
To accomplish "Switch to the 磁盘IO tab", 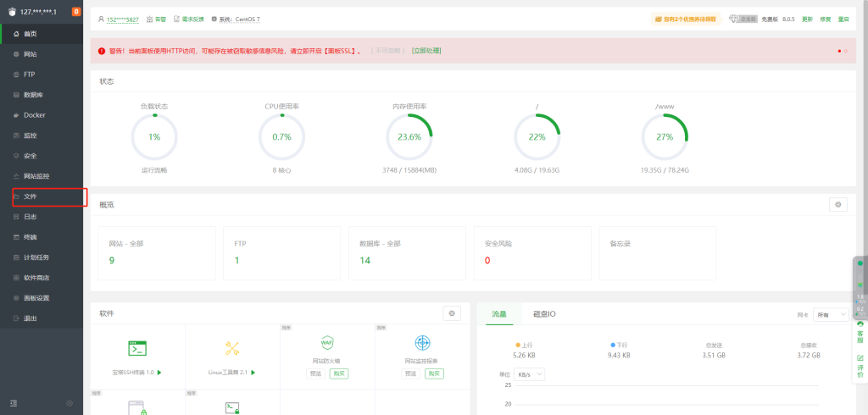I will [545, 313].
